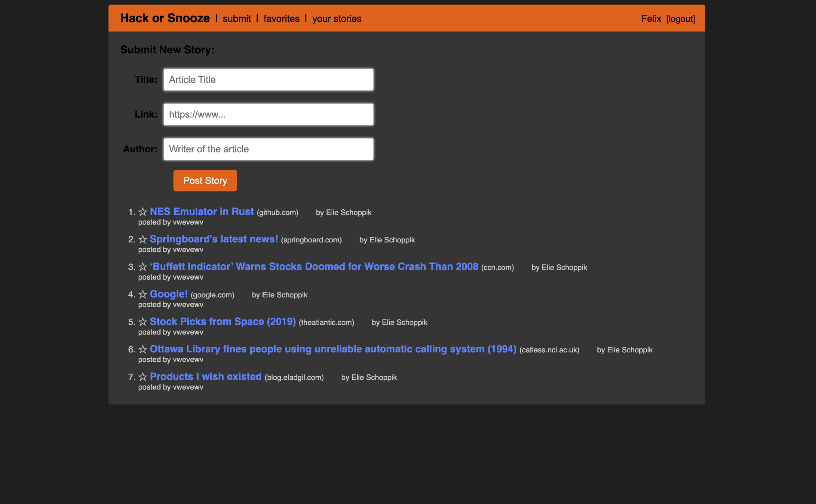Log out via the logout link
Image resolution: width=816 pixels, height=504 pixels.
(680, 19)
